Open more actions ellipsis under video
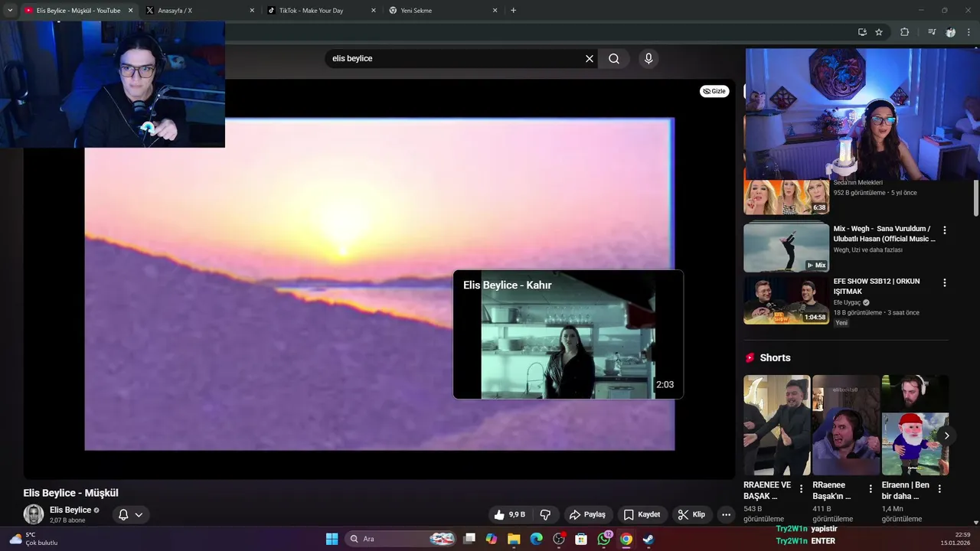The width and height of the screenshot is (980, 551). point(726,515)
